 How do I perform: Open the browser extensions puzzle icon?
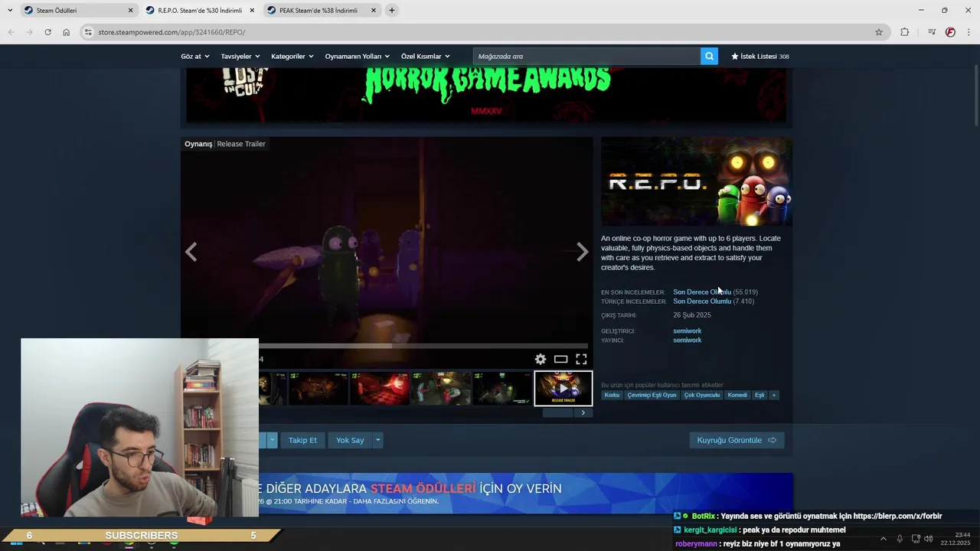point(905,32)
